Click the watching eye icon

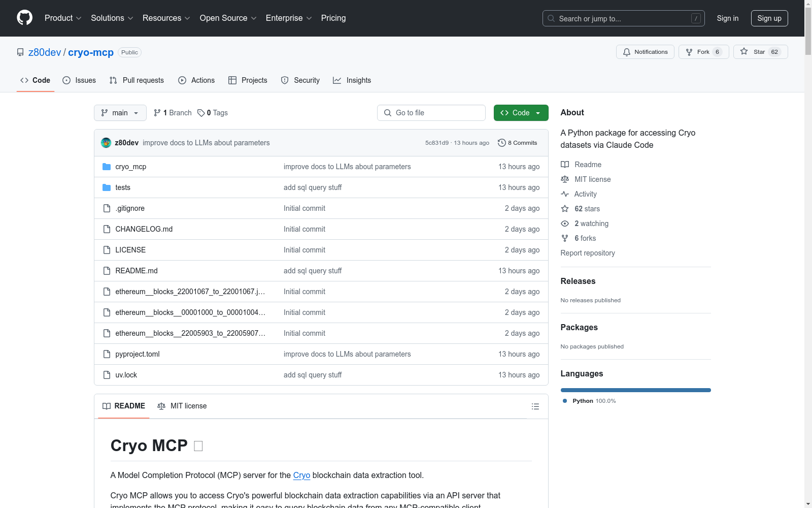tap(565, 224)
